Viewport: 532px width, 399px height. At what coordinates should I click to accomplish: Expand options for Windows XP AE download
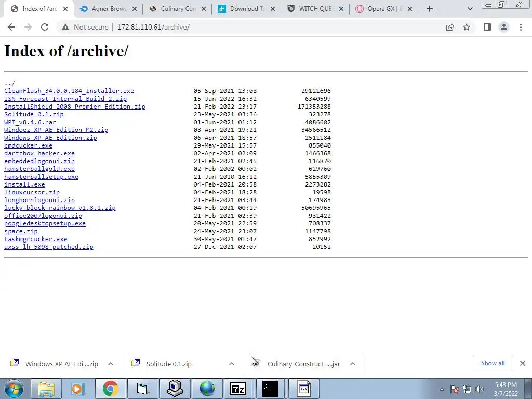[x=111, y=364]
